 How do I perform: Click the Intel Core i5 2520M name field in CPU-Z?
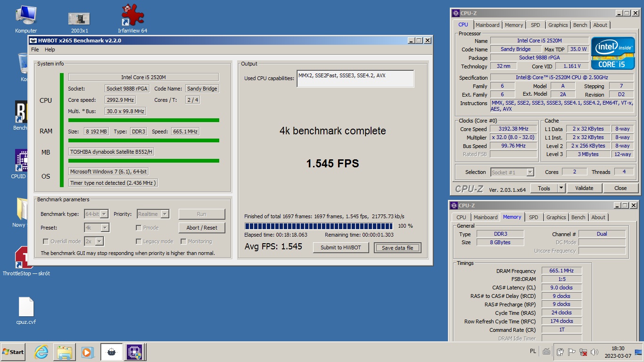click(539, 41)
